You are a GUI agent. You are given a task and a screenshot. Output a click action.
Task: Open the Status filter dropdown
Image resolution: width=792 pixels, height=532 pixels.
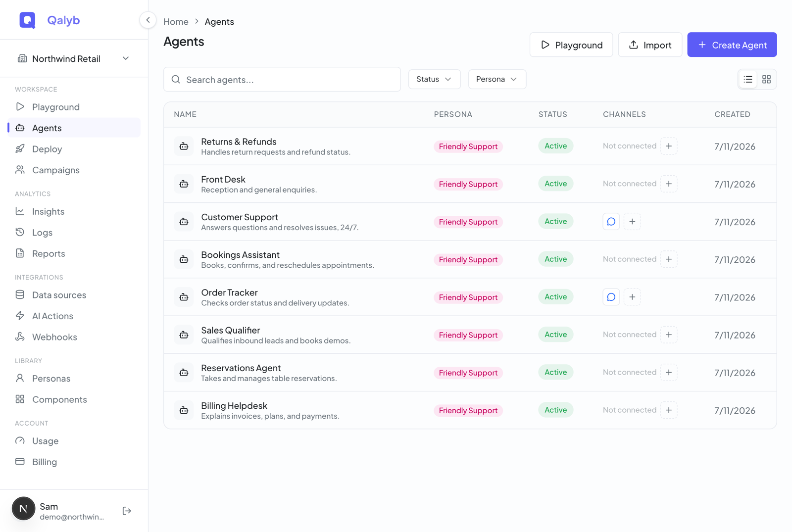coord(434,79)
